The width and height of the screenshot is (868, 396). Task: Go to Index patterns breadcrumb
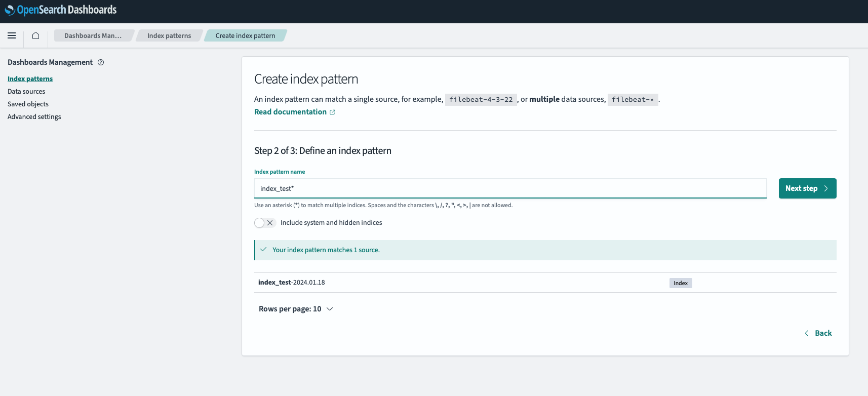[169, 35]
